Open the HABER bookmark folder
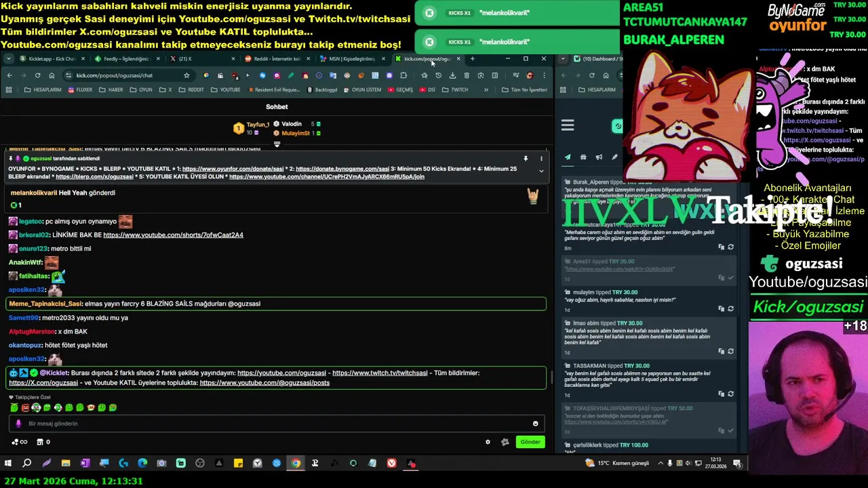The image size is (868, 488). point(111,89)
